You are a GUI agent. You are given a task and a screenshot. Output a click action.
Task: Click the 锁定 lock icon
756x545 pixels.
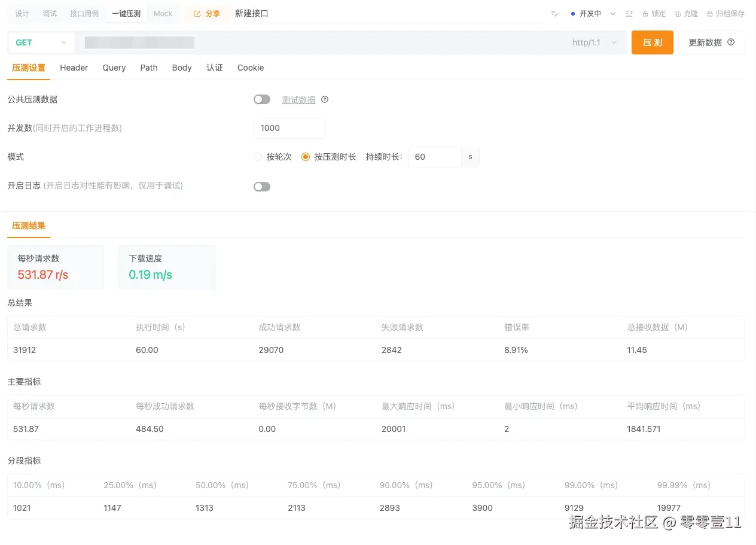pyautogui.click(x=645, y=13)
